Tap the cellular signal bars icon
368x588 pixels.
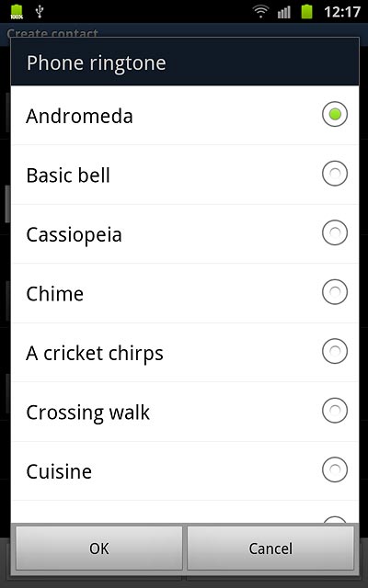point(284,12)
